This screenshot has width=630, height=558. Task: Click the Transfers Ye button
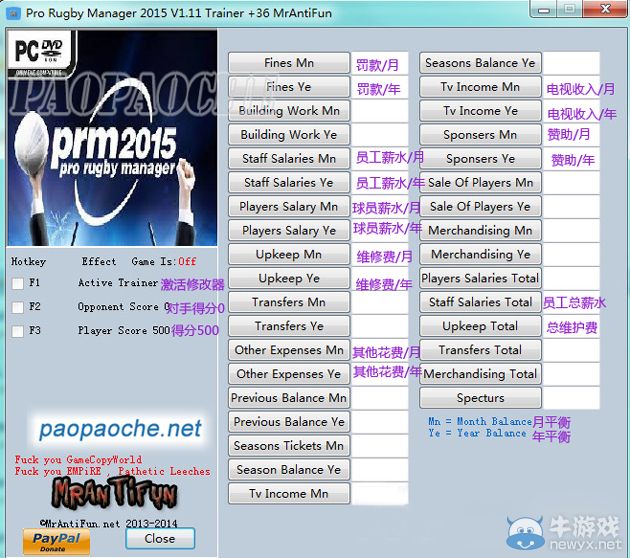(x=289, y=326)
